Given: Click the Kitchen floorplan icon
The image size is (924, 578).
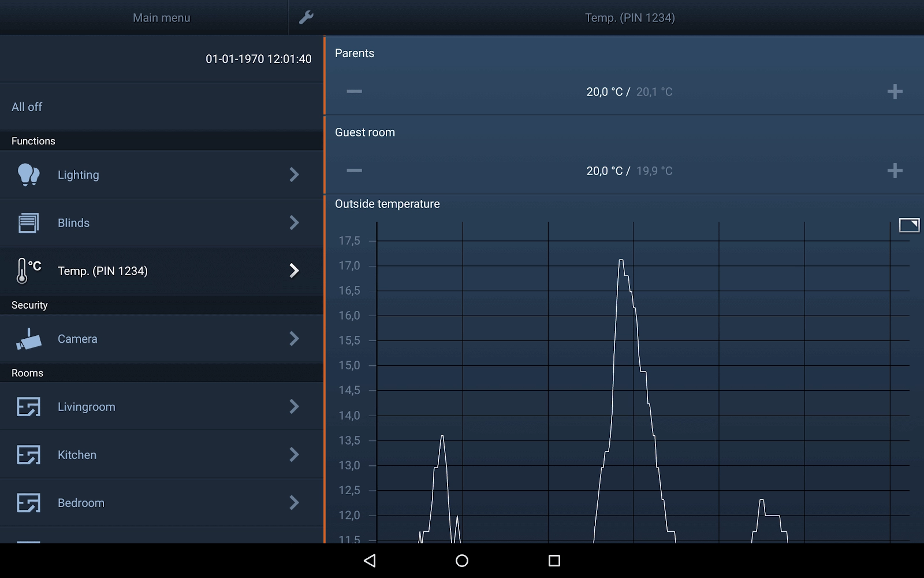Looking at the screenshot, I should [x=28, y=455].
